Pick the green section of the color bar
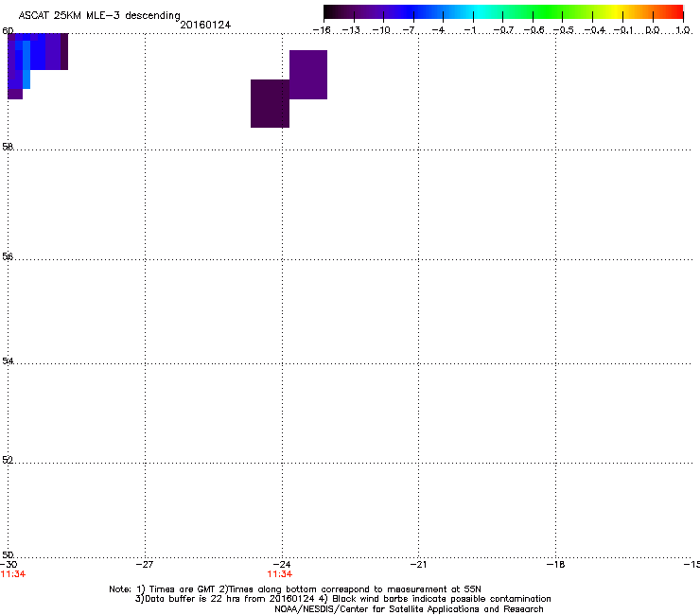This screenshot has width=700, height=615. (547, 12)
